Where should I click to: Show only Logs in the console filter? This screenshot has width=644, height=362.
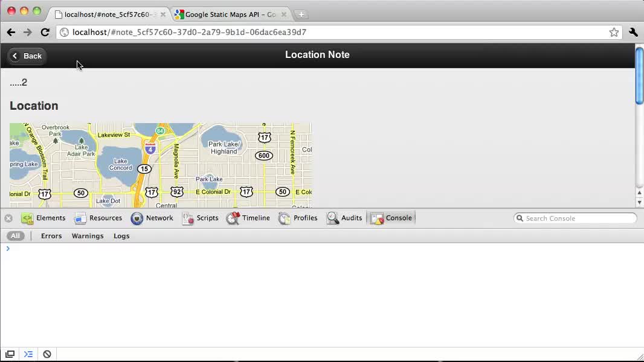[x=121, y=236]
